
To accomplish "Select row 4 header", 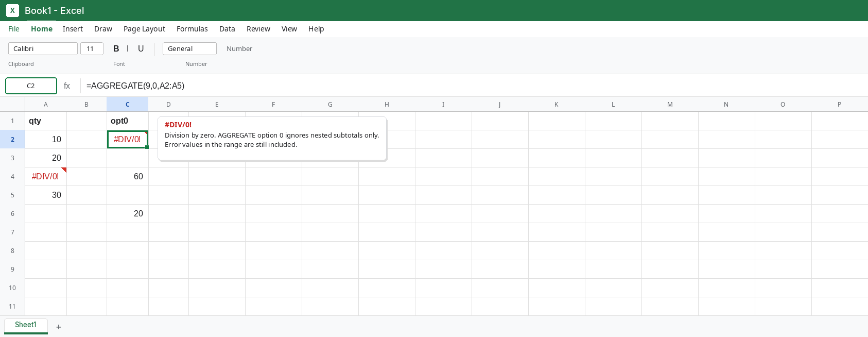I will coord(12,177).
